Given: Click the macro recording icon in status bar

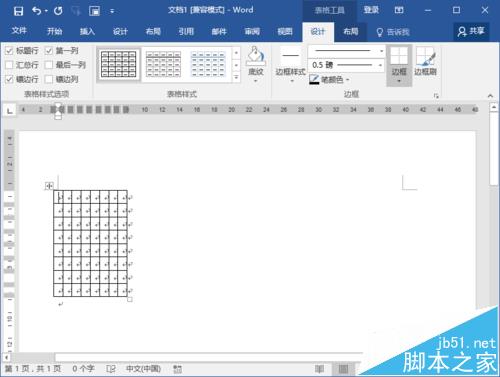Looking at the screenshot, I should 177,369.
